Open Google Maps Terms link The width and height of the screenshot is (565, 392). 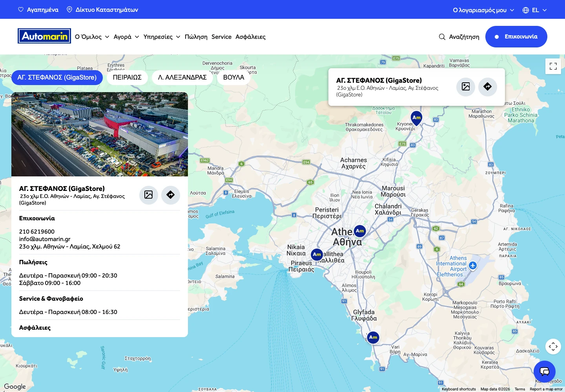click(x=520, y=389)
